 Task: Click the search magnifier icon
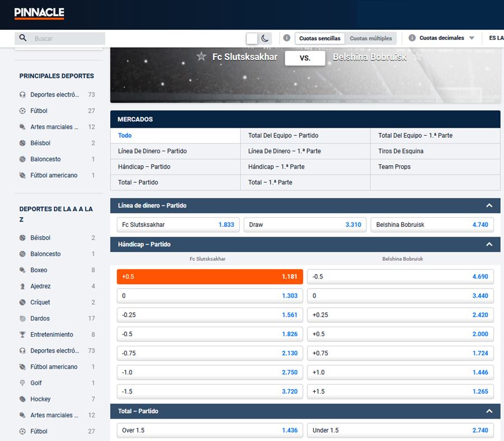click(x=23, y=38)
